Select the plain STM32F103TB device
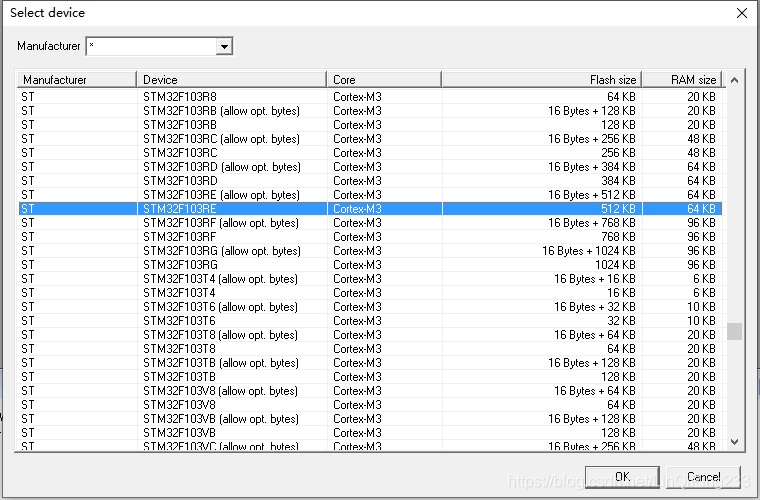This screenshot has height=500, width=760. click(370, 377)
